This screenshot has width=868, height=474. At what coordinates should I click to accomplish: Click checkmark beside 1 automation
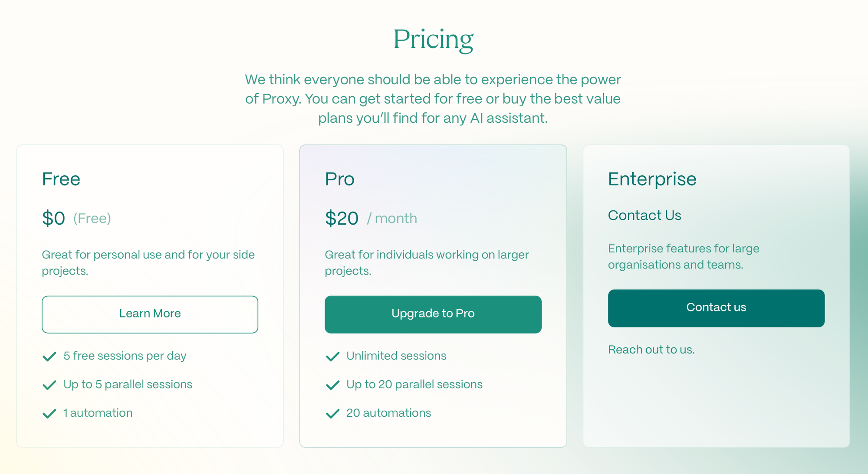[x=49, y=414]
